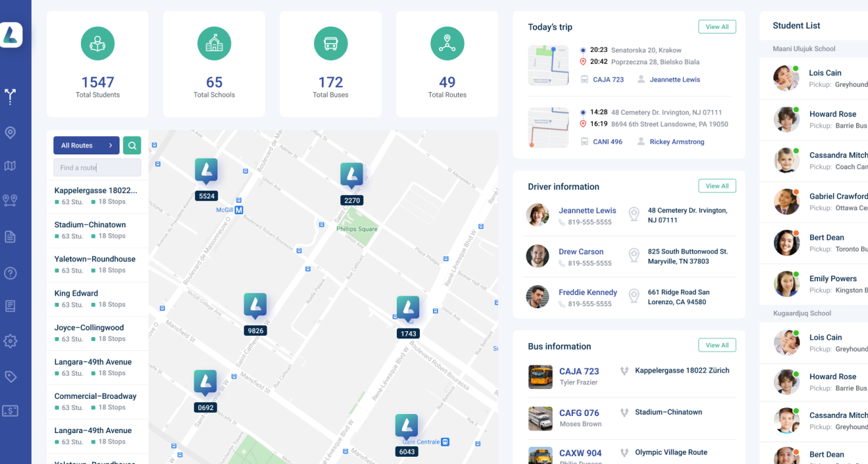Open the help question mark icon

(10, 273)
